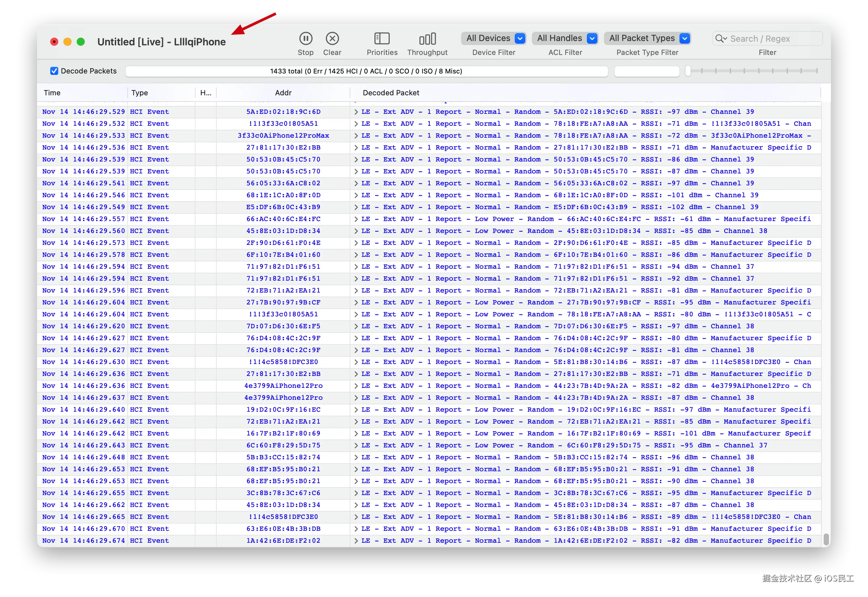Screen dimensions: 868x597
Task: Open the All Packet Types dropdown
Action: coord(647,38)
